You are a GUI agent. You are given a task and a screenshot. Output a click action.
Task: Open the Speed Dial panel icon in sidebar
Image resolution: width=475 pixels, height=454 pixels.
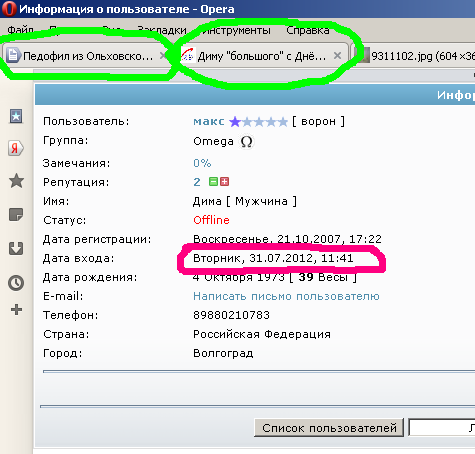[x=16, y=116]
